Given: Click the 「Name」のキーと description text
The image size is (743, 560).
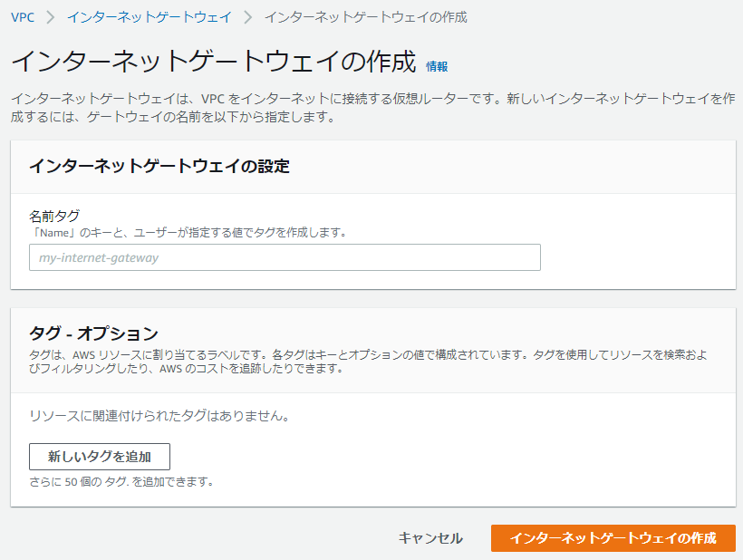Looking at the screenshot, I should pos(188,233).
